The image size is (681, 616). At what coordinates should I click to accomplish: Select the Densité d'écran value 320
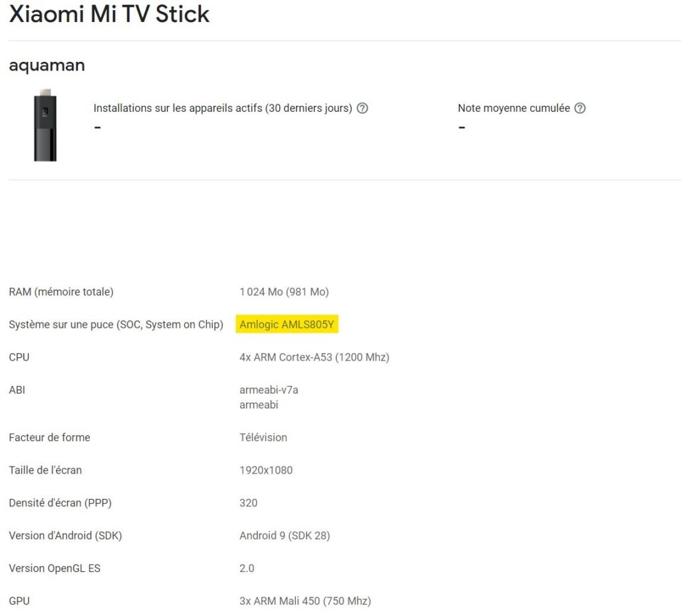point(247,502)
